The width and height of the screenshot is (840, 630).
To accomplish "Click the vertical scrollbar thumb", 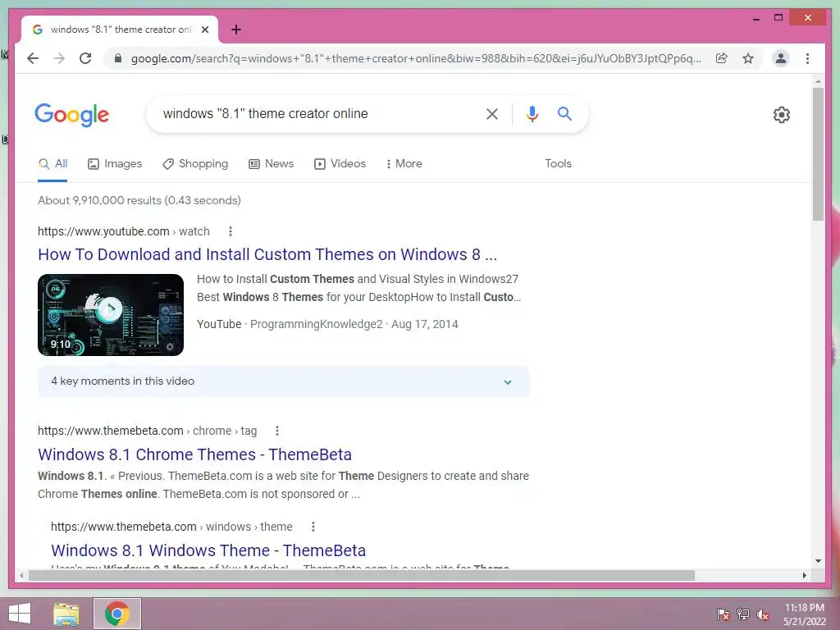I will (818, 154).
